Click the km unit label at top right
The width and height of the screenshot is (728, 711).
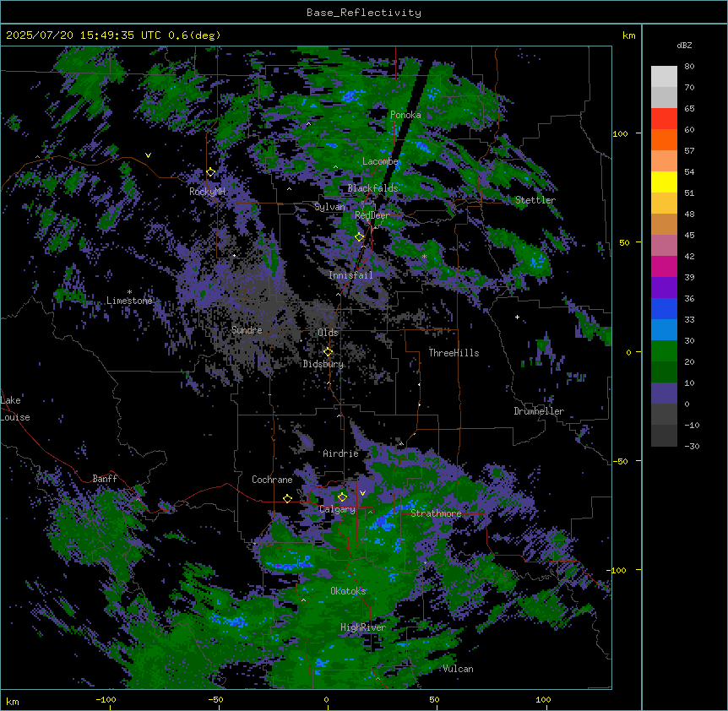628,35
